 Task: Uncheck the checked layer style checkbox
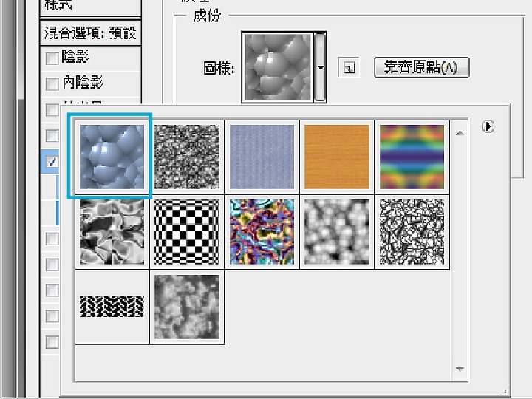tap(52, 162)
